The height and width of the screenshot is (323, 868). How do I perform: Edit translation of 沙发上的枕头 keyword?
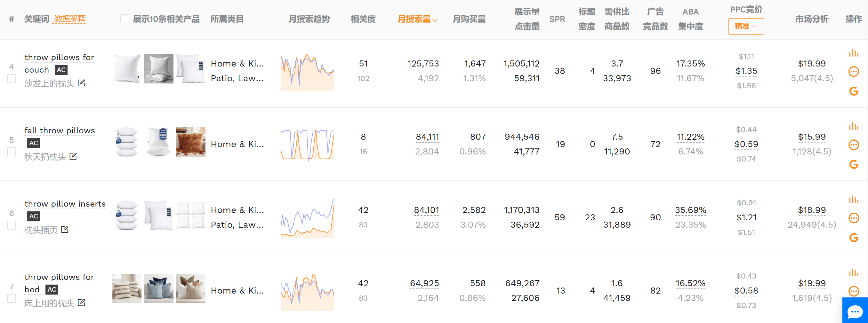click(82, 83)
